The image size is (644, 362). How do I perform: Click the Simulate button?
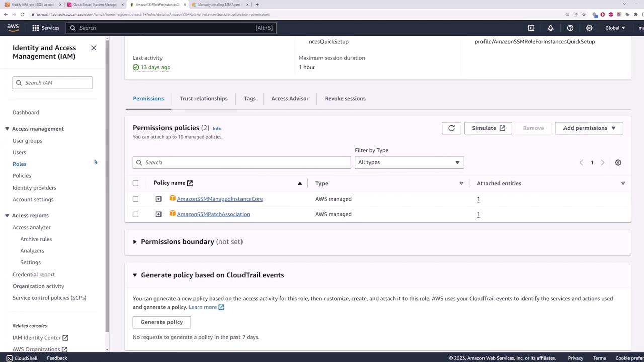tap(488, 128)
